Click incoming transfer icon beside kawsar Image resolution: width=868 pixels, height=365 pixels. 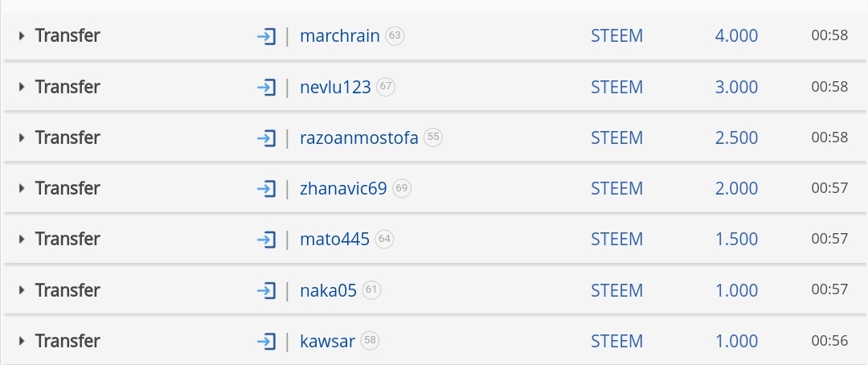click(x=266, y=341)
